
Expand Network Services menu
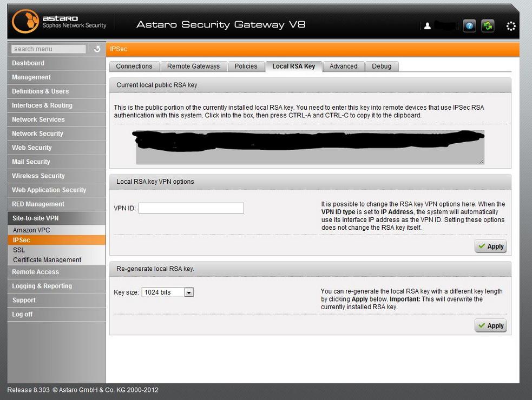(56, 119)
